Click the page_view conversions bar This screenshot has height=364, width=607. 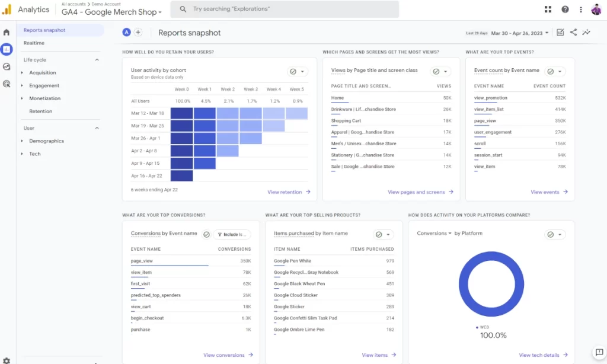pos(170,265)
